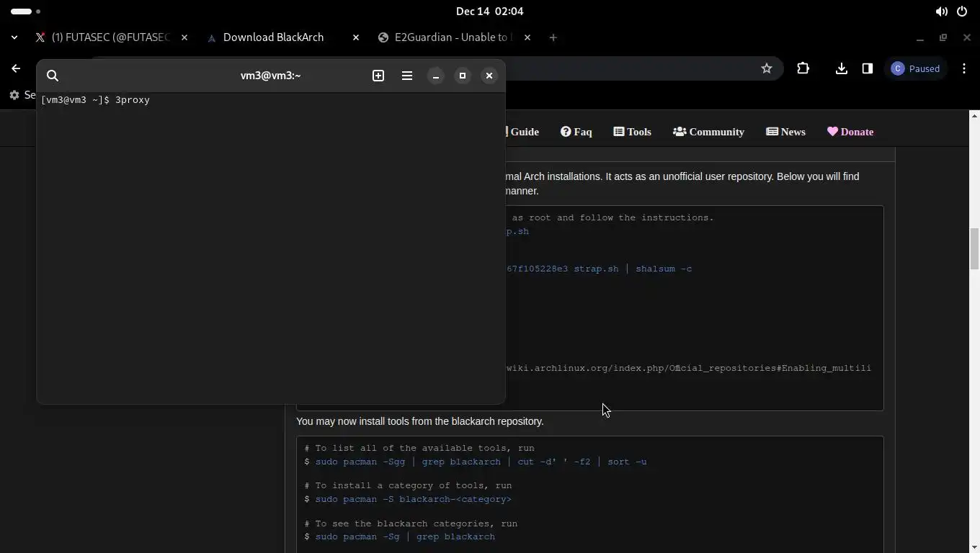Image resolution: width=980 pixels, height=553 pixels.
Task: Open browser downloads icon
Action: 841,68
